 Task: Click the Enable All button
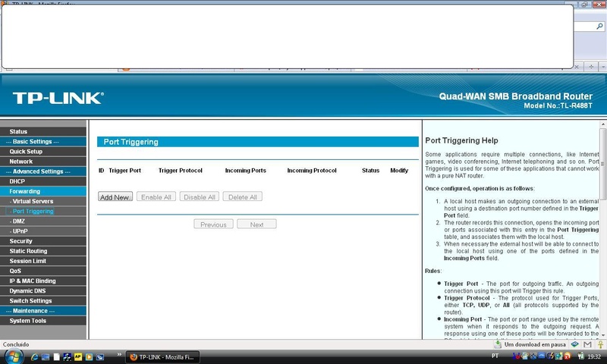pos(156,197)
